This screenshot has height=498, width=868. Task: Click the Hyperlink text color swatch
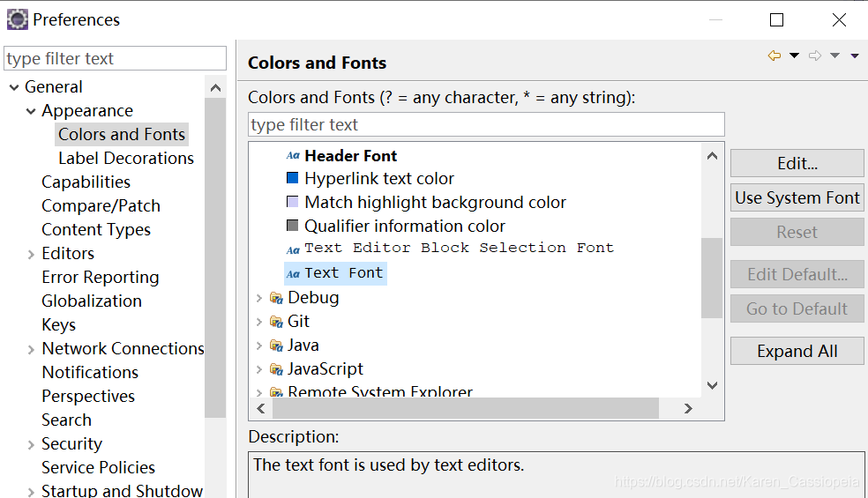[293, 179]
